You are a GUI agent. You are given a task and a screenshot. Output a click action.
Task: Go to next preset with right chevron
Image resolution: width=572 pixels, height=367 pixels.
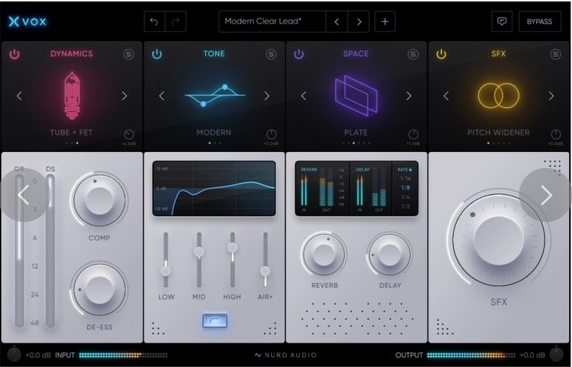[359, 22]
